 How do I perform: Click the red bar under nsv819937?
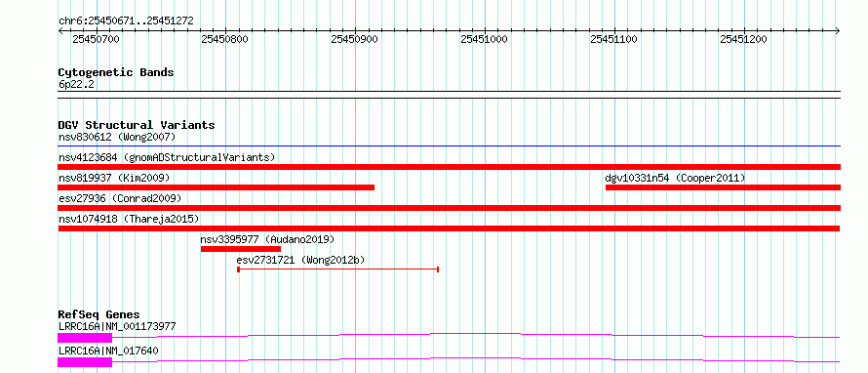[x=217, y=187]
